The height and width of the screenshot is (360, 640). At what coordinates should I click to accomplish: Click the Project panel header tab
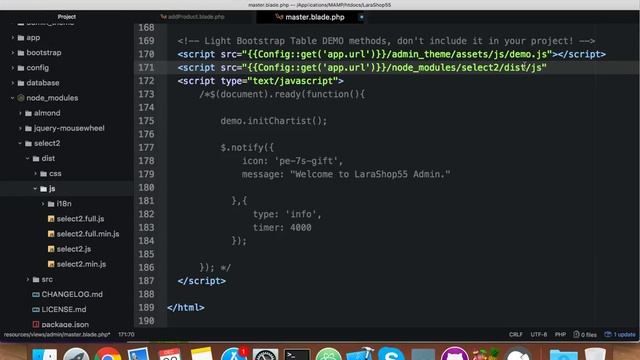point(67,17)
